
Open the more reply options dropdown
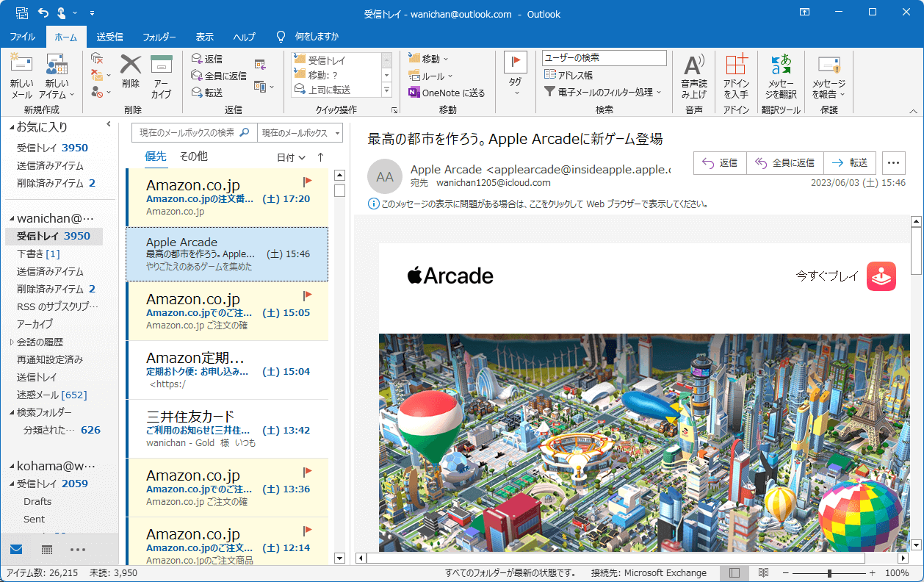click(264, 87)
